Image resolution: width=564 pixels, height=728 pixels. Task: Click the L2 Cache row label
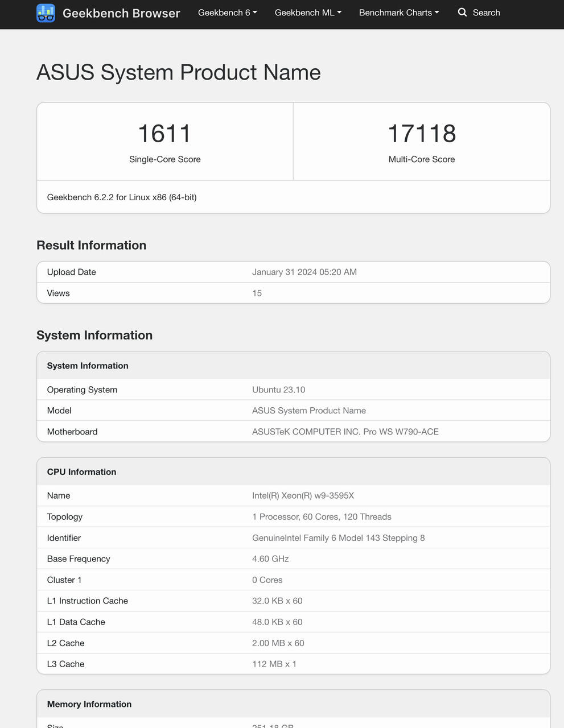(66, 643)
